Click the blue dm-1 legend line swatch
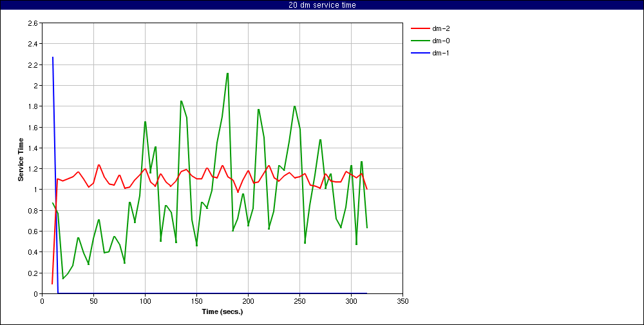Screen dimensions: 644x325 (420, 53)
